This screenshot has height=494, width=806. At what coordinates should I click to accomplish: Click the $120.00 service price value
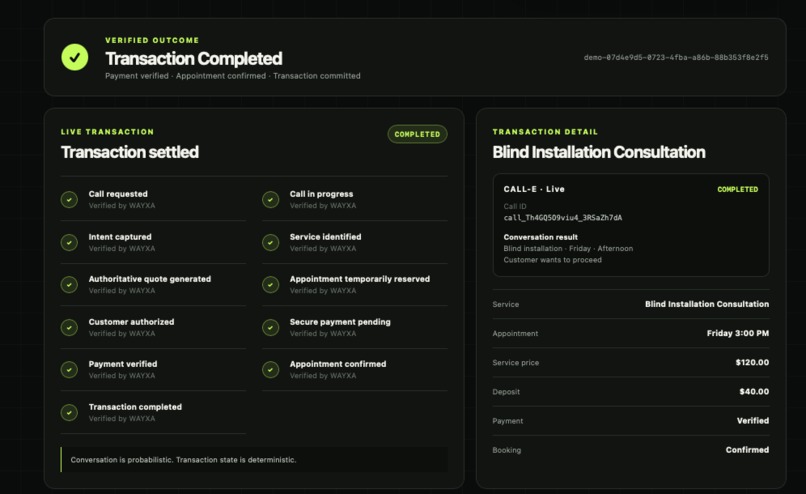coord(752,362)
